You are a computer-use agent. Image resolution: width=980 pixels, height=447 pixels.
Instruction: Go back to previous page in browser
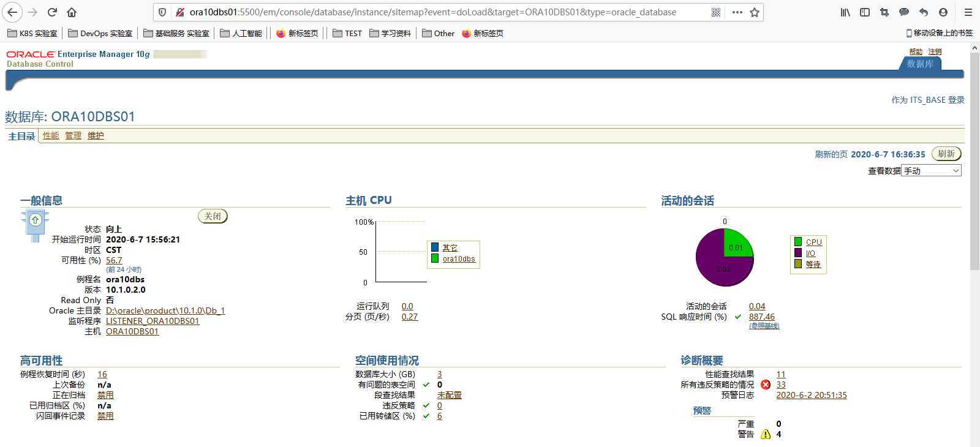click(12, 12)
